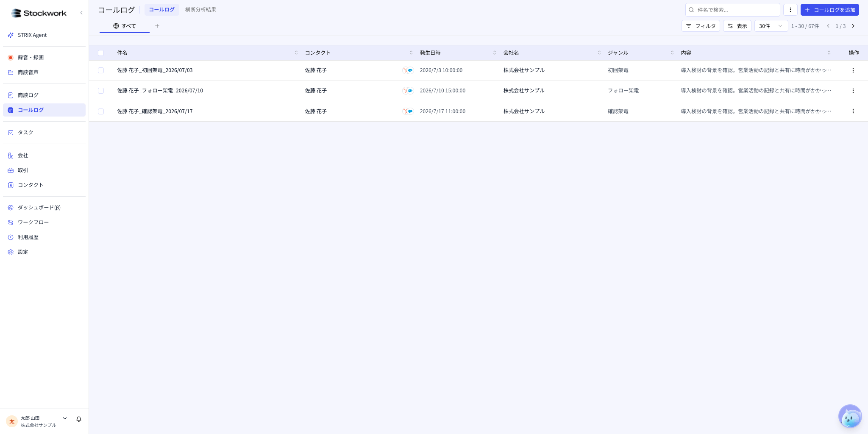Check the 初回架電_2026/07/03 row

(x=101, y=70)
